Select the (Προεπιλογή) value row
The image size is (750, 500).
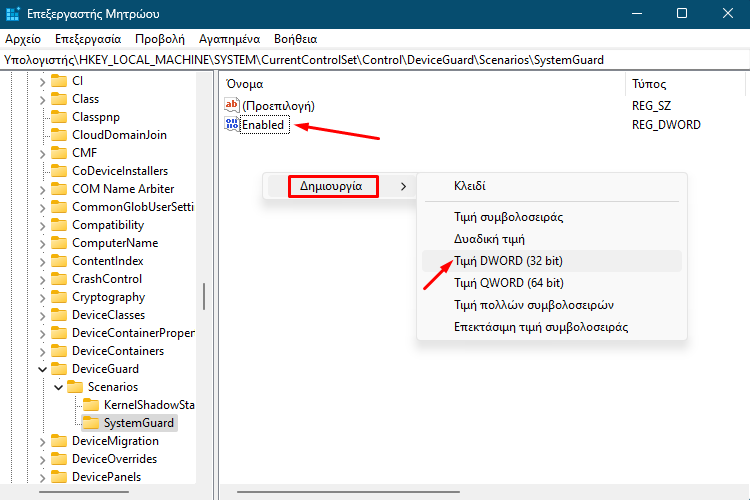pos(278,106)
